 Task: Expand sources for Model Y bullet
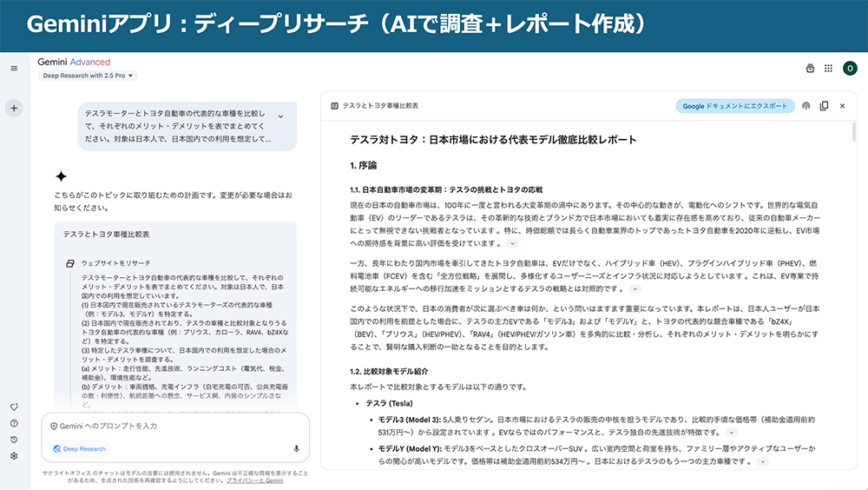tap(763, 461)
